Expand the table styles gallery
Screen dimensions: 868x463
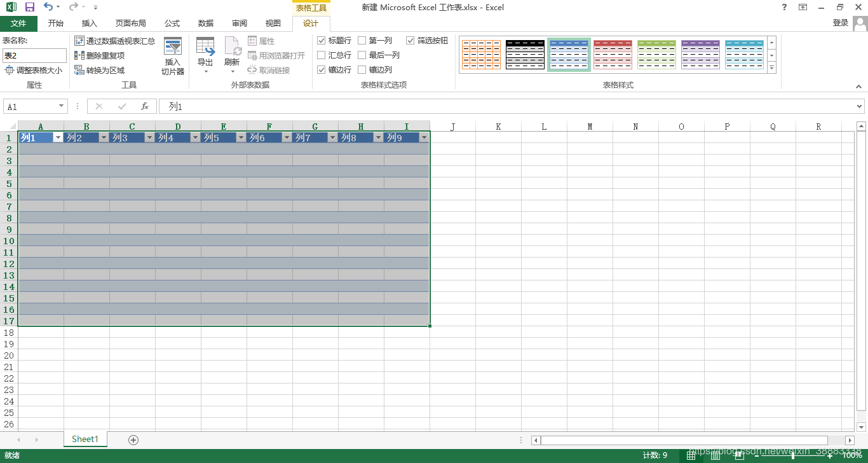[772, 68]
